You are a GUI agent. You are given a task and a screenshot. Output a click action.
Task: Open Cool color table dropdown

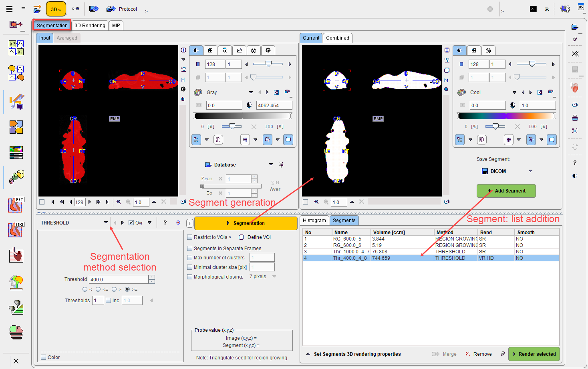pyautogui.click(x=514, y=92)
